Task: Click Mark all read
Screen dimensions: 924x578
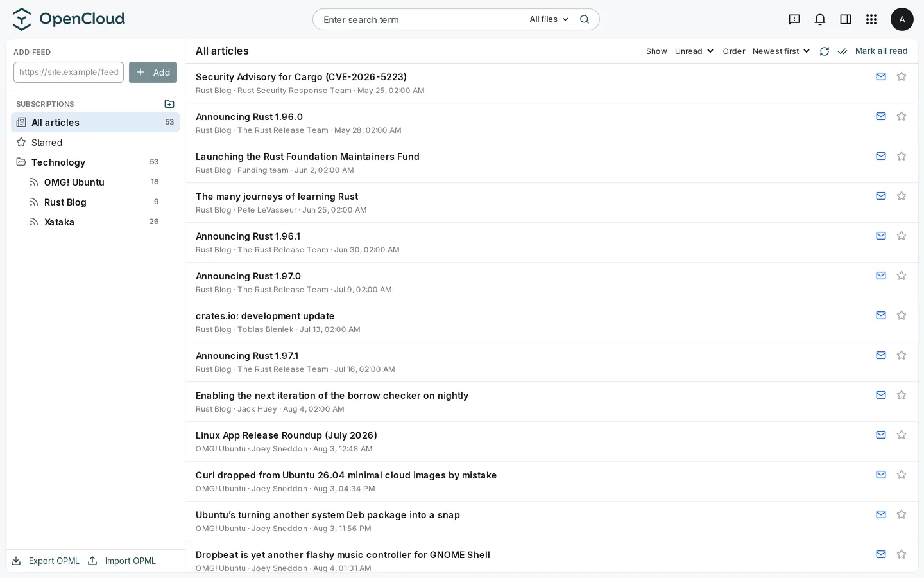Action: click(881, 51)
